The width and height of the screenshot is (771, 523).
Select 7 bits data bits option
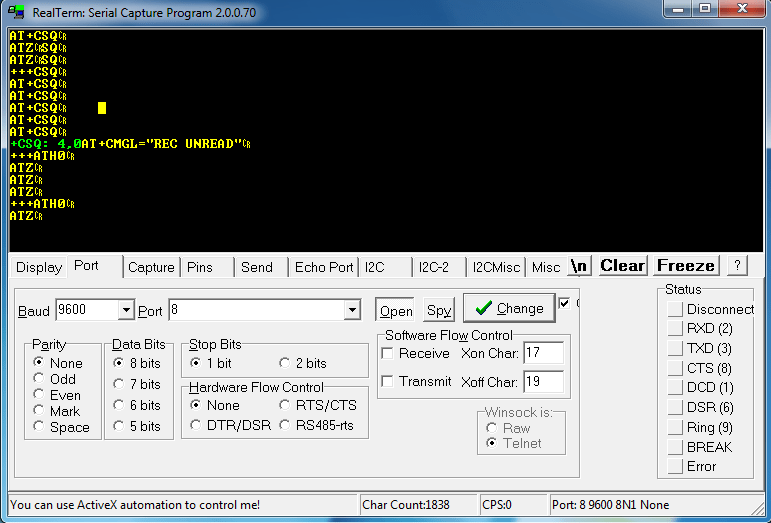(x=120, y=384)
